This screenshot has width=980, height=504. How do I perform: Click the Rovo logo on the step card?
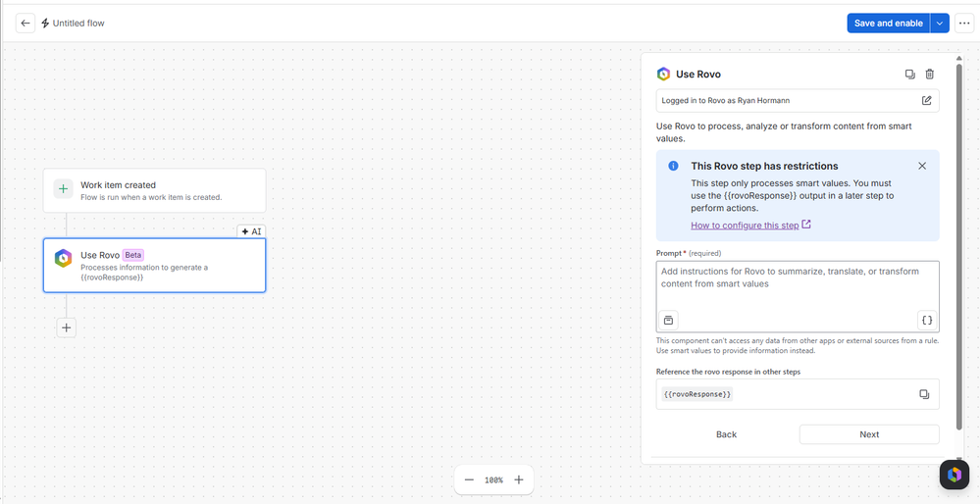pos(63,259)
